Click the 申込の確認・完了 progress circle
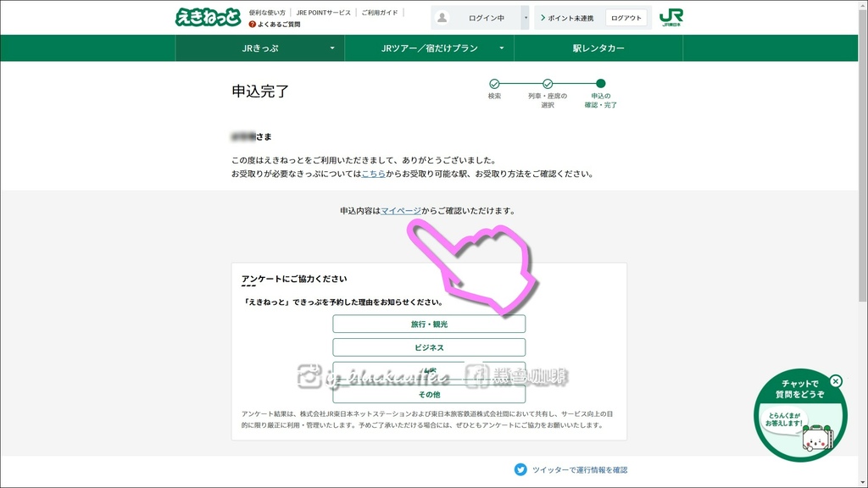The height and width of the screenshot is (488, 868). click(x=598, y=85)
